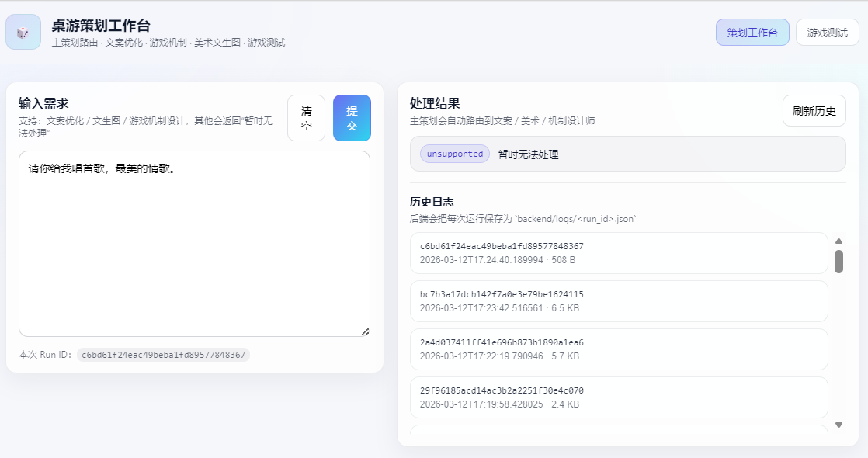Click the history list scrollbar thumb

[x=838, y=261]
